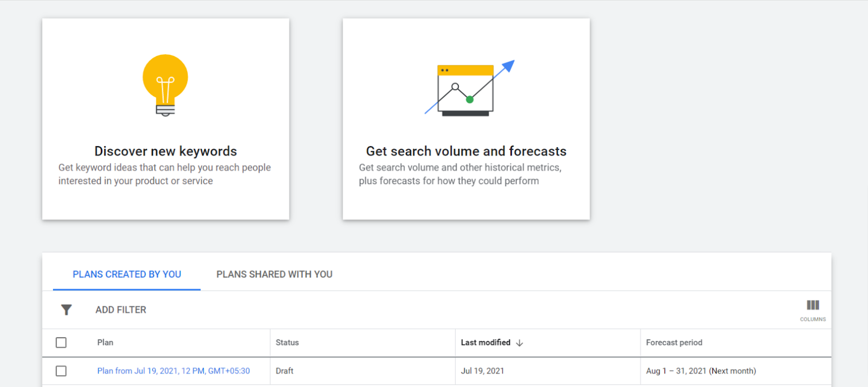Check the box for the Jul 19 plan row

(x=61, y=371)
